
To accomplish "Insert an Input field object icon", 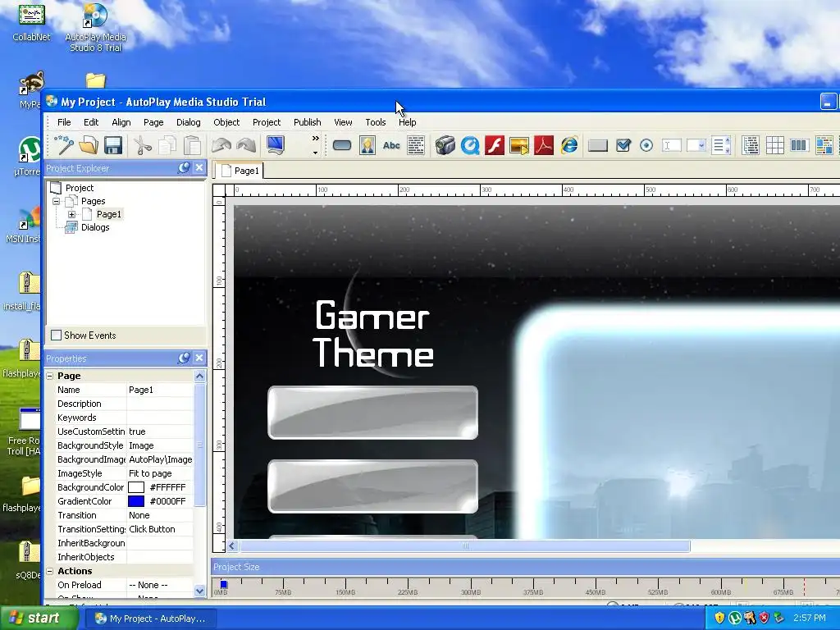I will (x=671, y=145).
